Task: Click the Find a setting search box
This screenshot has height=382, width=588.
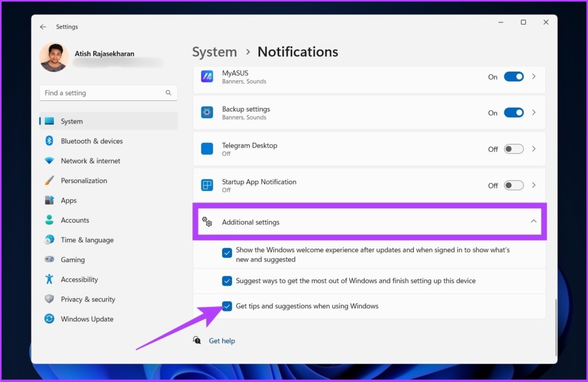Action: [108, 92]
